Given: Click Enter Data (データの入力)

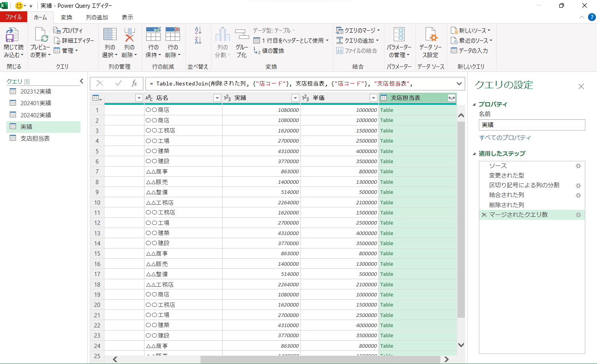Looking at the screenshot, I should (469, 51).
